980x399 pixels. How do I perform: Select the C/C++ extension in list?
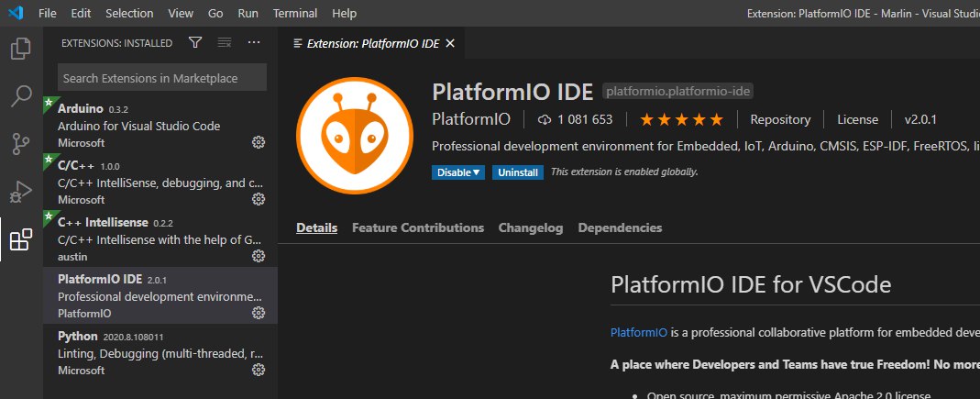coord(160,182)
